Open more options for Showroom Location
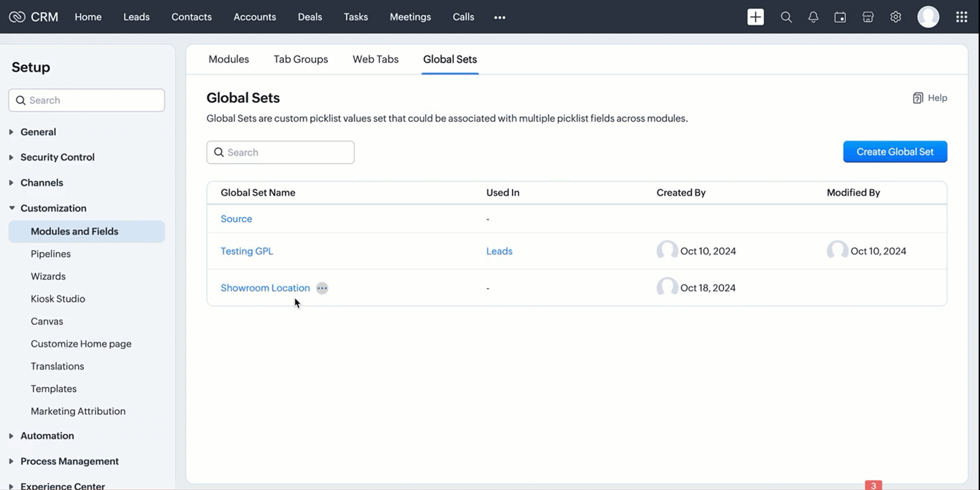The width and height of the screenshot is (980, 490). pyautogui.click(x=322, y=288)
